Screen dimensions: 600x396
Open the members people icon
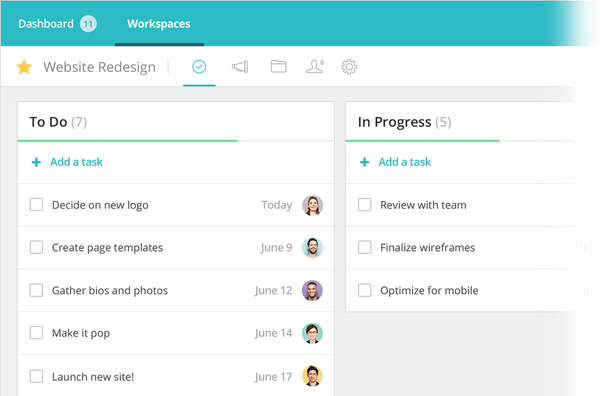(315, 67)
